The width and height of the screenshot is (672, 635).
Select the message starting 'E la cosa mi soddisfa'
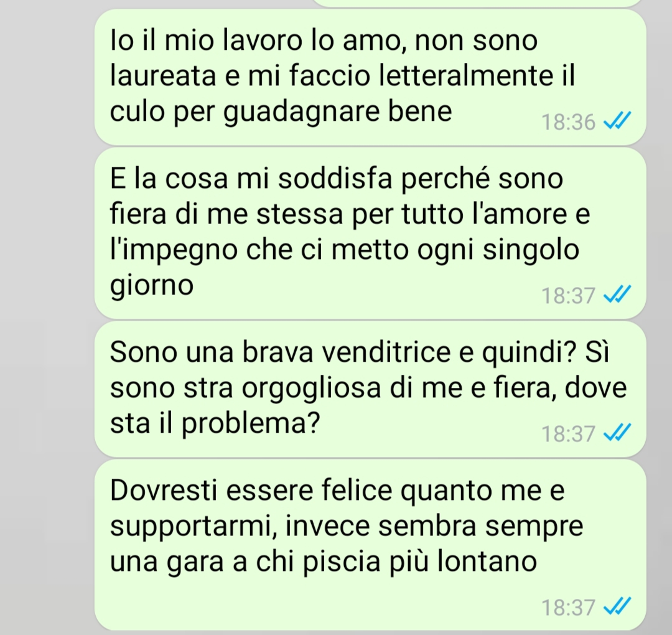pos(370,233)
